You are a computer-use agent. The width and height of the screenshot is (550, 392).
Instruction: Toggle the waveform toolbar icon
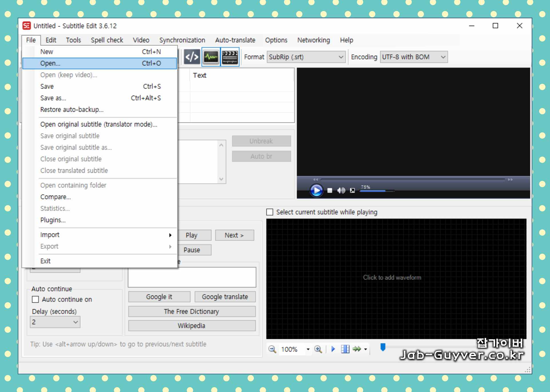click(211, 57)
